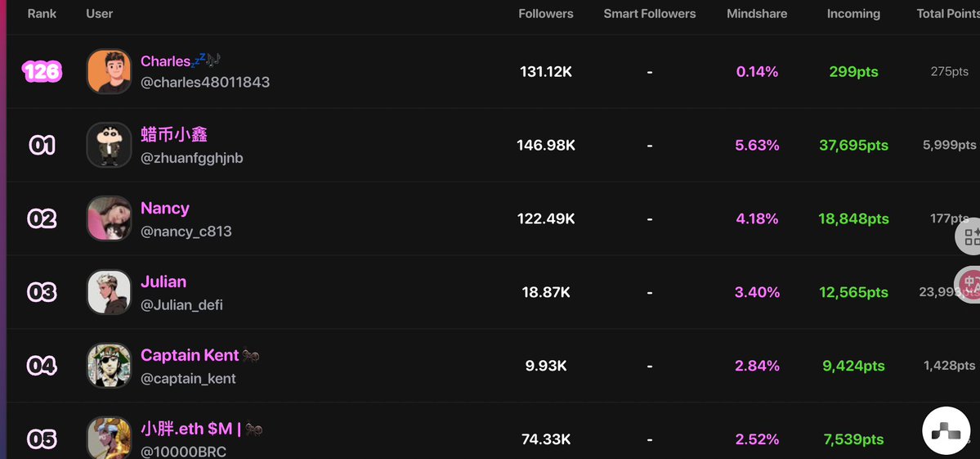Open the white circular chat widget
The height and width of the screenshot is (459, 980).
pyautogui.click(x=946, y=431)
